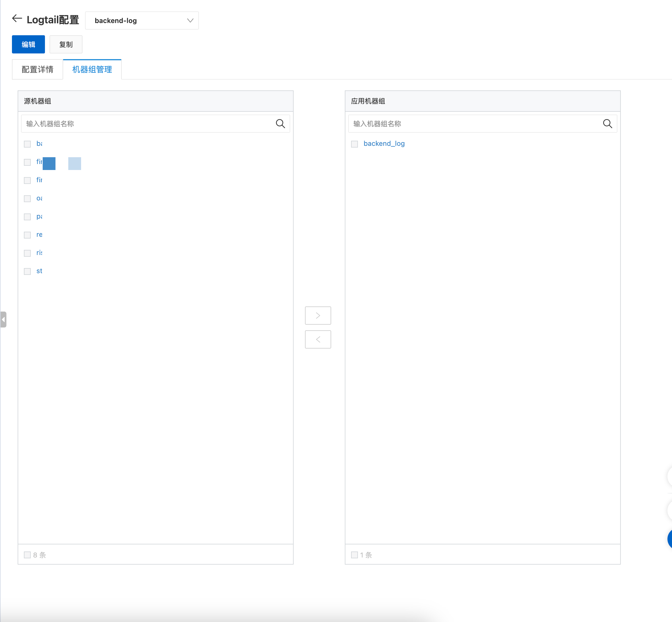The width and height of the screenshot is (672, 622).
Task: Select all 1 条 applied groups checkbox
Action: [354, 555]
